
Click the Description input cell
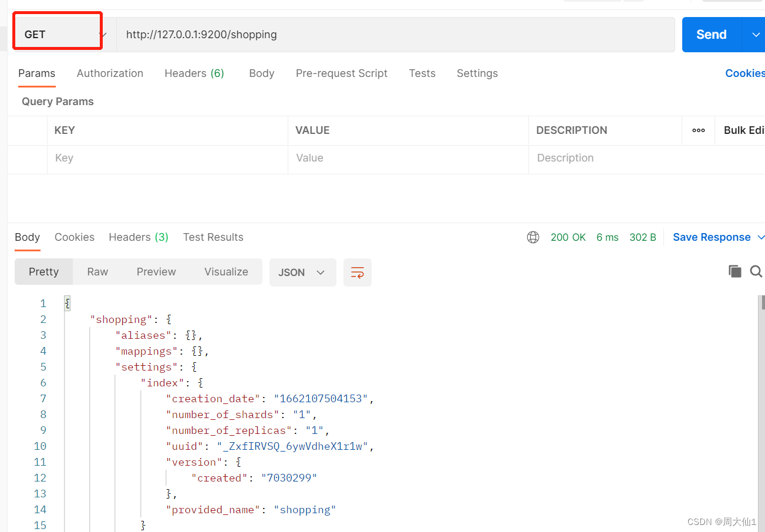pos(646,159)
